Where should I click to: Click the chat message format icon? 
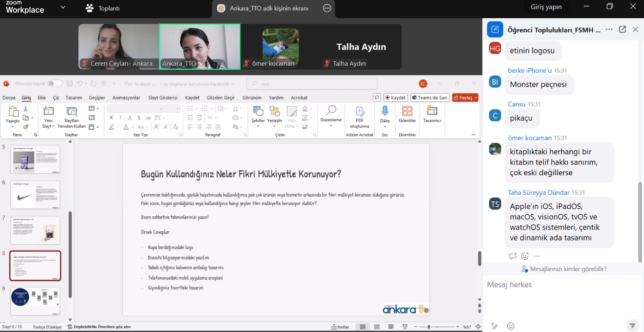coord(494,326)
